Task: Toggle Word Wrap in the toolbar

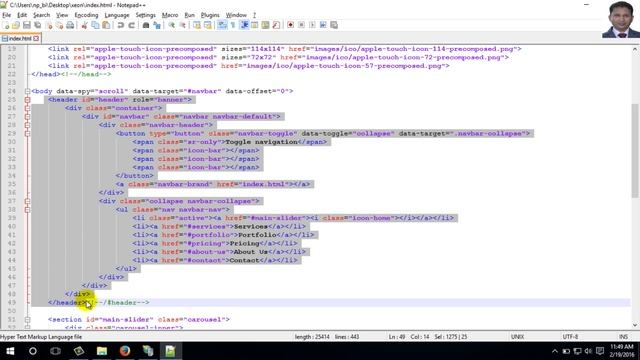Action: [x=222, y=25]
